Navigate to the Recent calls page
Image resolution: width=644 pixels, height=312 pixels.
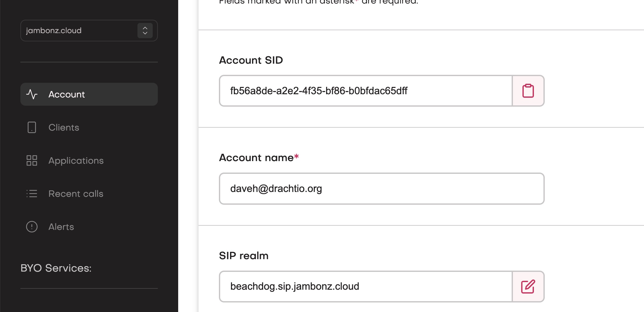pos(76,194)
